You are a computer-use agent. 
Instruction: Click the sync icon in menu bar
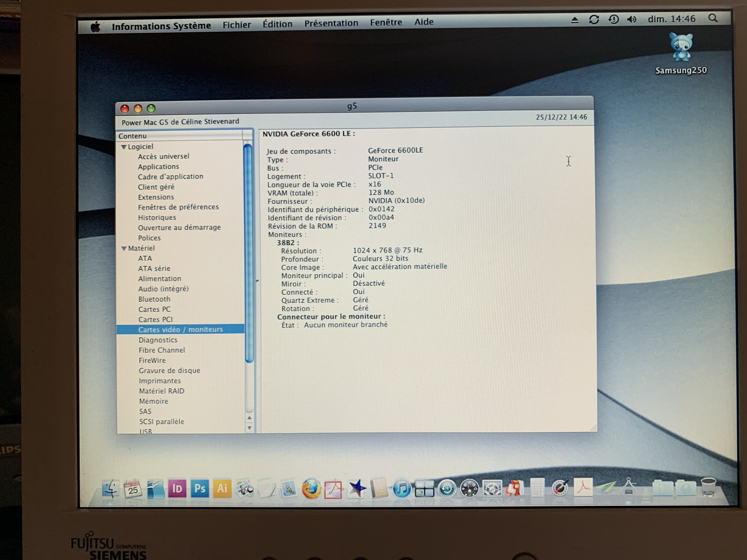[x=594, y=20]
